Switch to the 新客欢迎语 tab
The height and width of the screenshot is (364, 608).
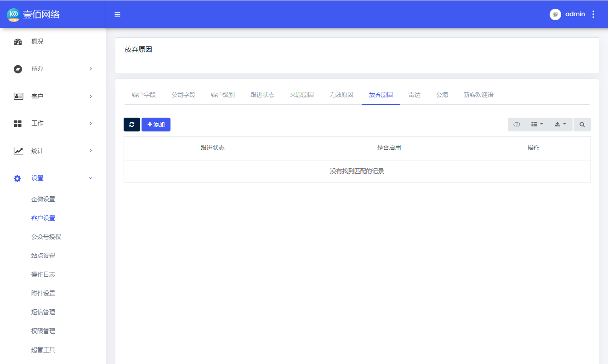click(x=478, y=95)
